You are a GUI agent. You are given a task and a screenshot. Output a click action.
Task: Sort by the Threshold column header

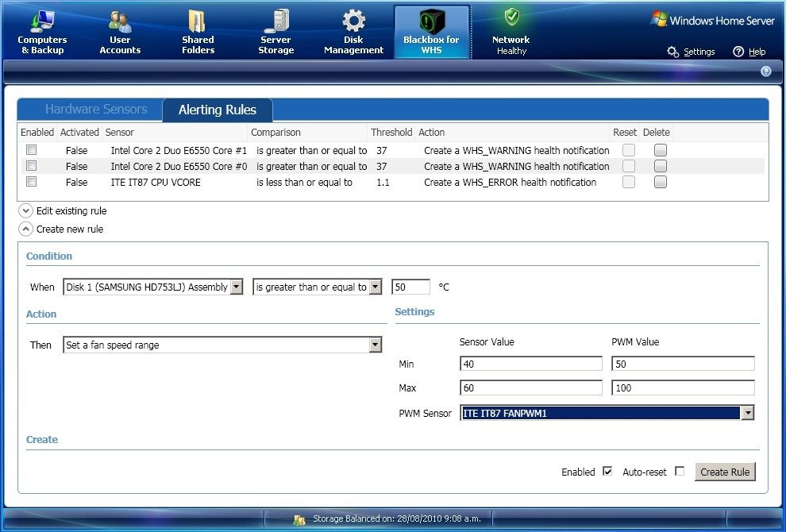point(391,133)
